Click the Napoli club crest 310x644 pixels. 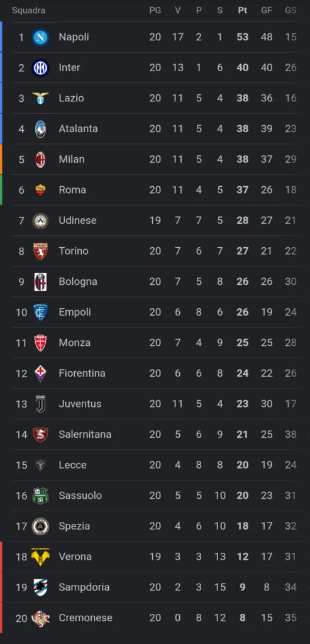coord(40,37)
